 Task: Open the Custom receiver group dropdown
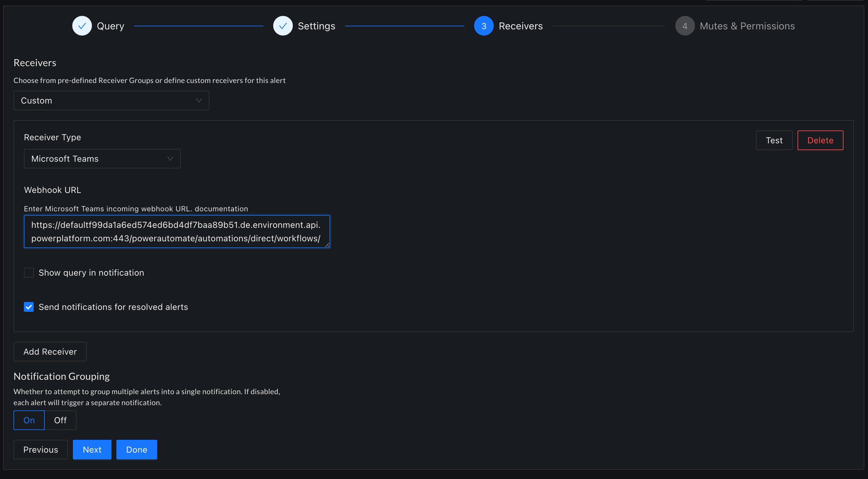click(111, 100)
